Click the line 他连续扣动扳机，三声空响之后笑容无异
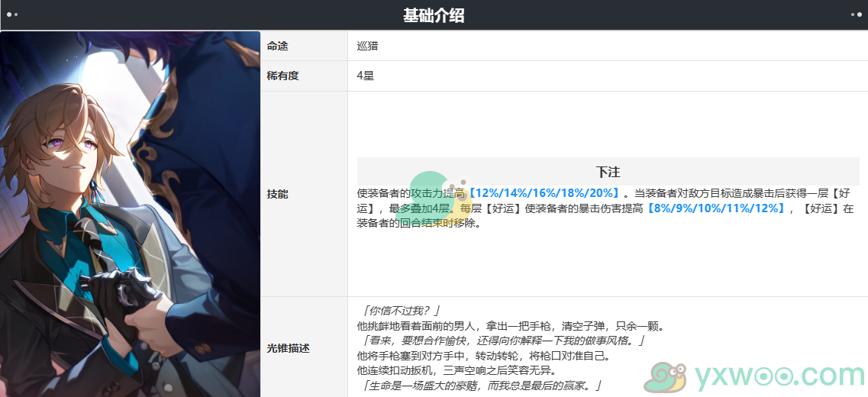 pyautogui.click(x=457, y=370)
